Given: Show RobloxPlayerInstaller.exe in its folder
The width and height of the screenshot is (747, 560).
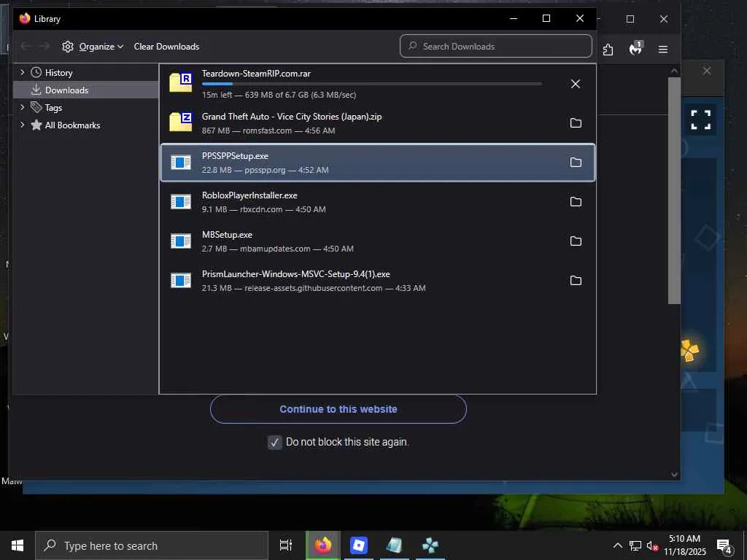Looking at the screenshot, I should (576, 201).
